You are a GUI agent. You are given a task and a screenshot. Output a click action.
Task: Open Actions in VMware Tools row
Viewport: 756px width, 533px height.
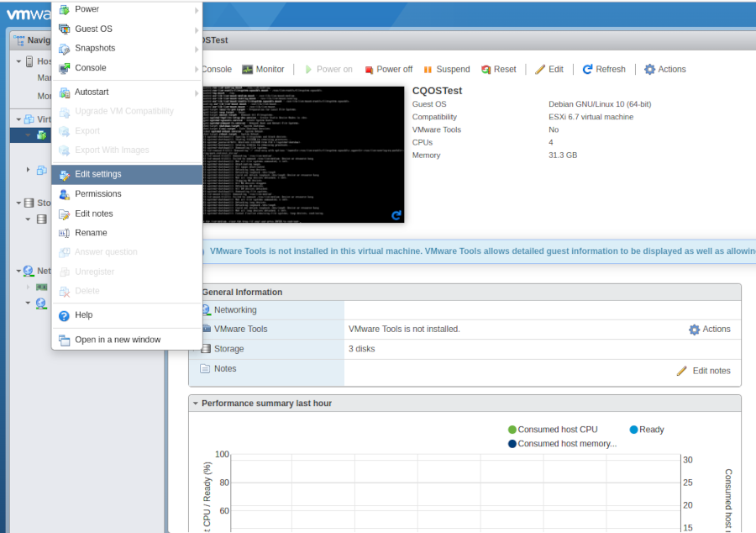tap(710, 330)
